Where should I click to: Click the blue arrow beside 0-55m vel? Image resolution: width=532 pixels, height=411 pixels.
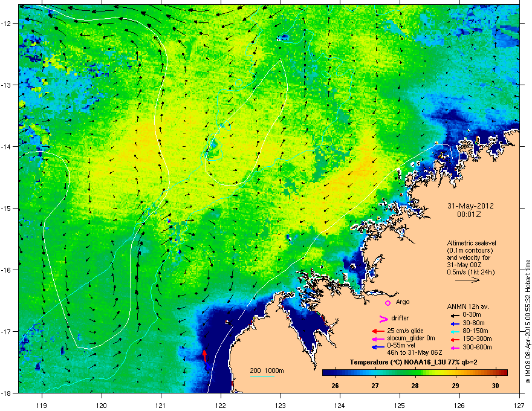click(x=378, y=347)
